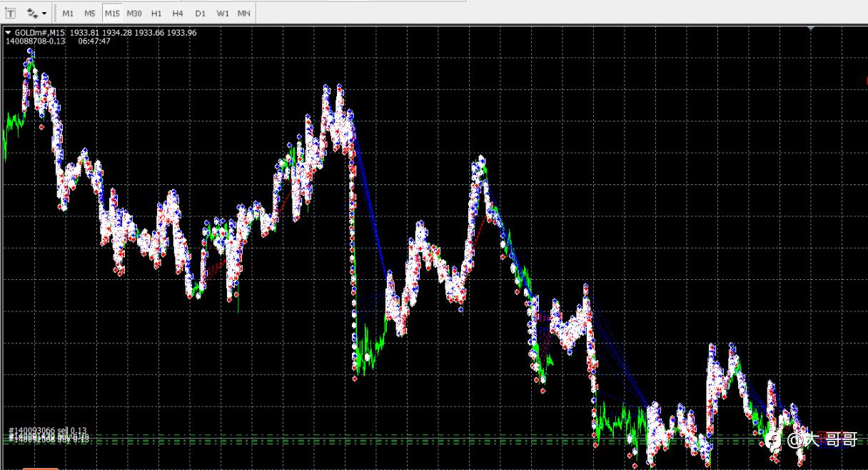Select the arrow objects tool icon
This screenshot has height=470, width=868.
(32, 13)
